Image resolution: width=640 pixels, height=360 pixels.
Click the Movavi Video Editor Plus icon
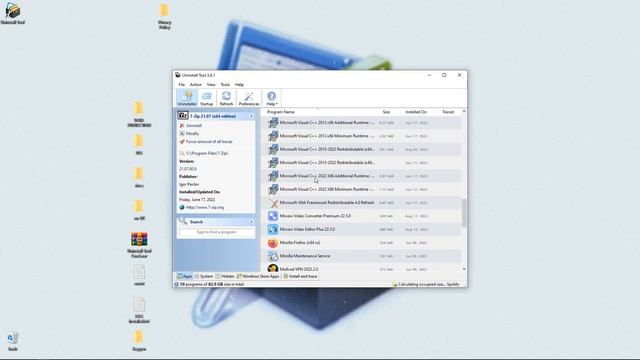coord(273,229)
